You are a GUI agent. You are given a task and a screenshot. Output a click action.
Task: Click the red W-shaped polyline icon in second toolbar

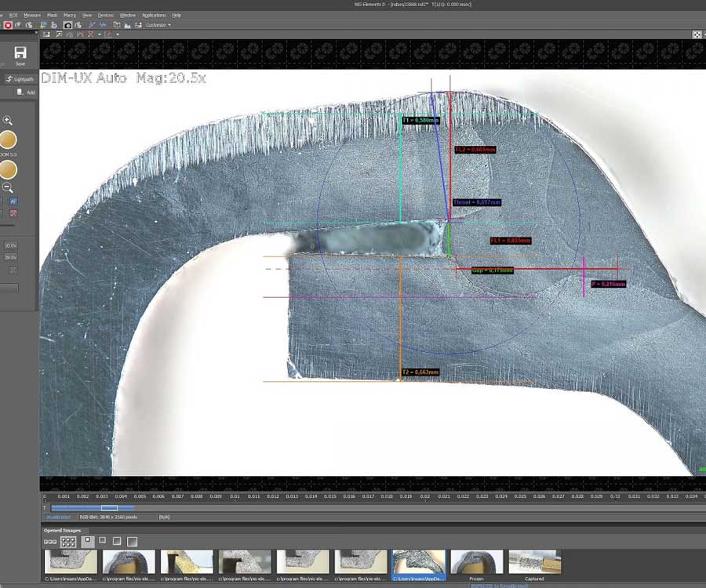coord(80,34)
